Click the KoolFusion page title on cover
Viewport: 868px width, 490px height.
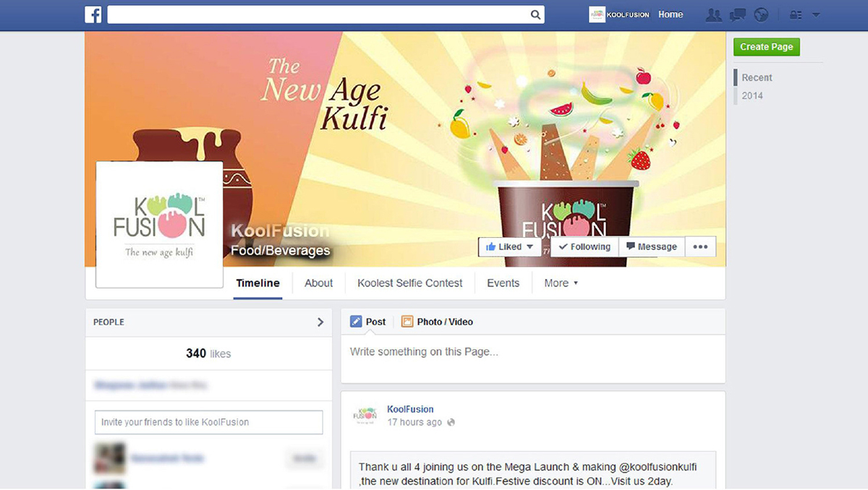click(280, 231)
